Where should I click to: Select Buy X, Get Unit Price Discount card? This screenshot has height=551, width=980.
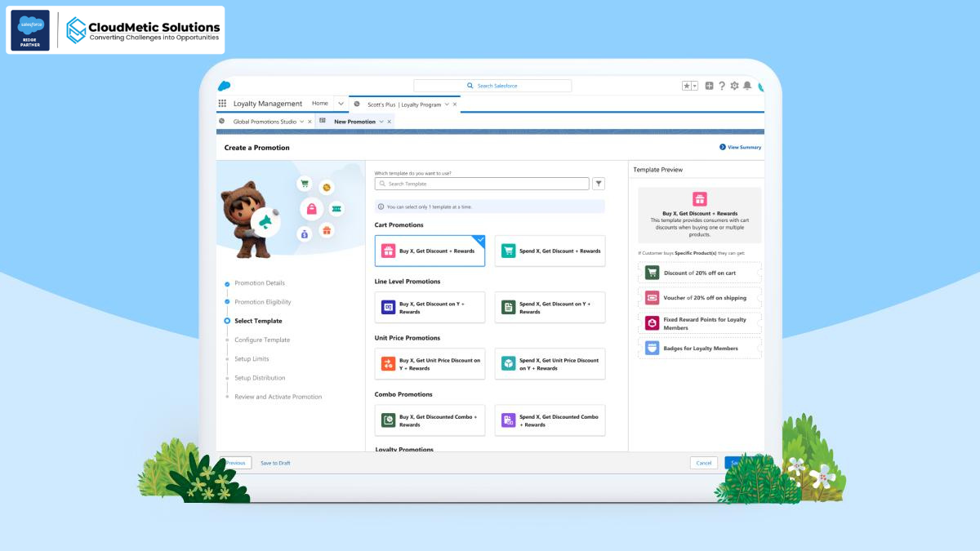430,363
